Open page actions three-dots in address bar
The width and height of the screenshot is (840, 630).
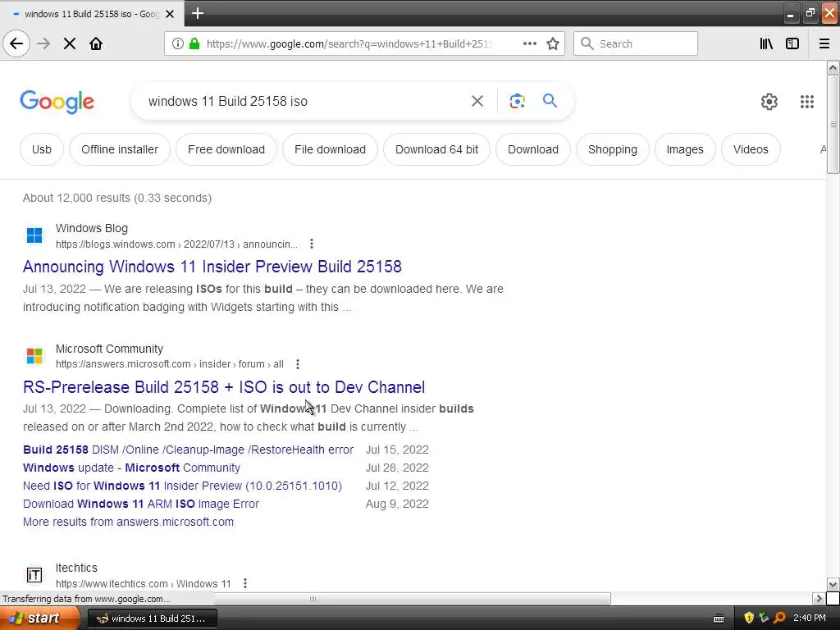coord(529,44)
